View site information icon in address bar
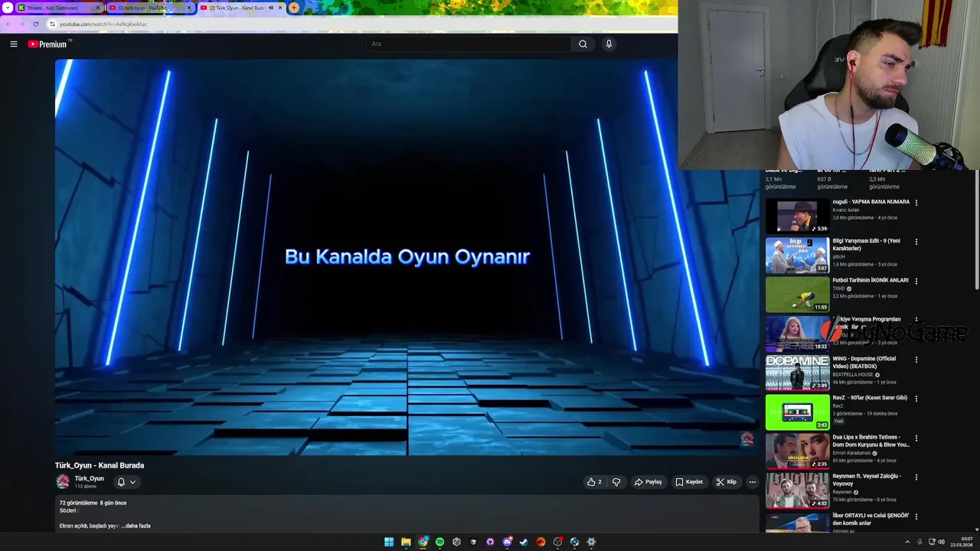This screenshot has height=551, width=980. tap(52, 24)
